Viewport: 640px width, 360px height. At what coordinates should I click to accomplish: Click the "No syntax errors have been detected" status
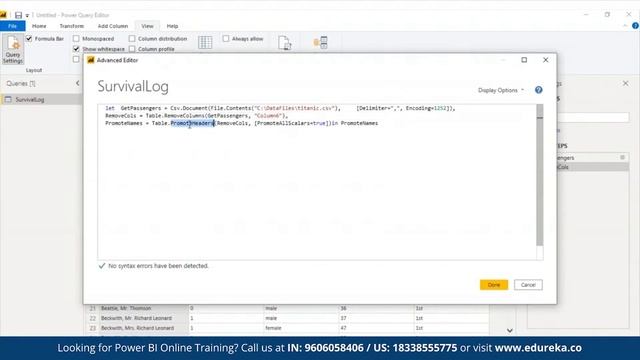coord(158,266)
